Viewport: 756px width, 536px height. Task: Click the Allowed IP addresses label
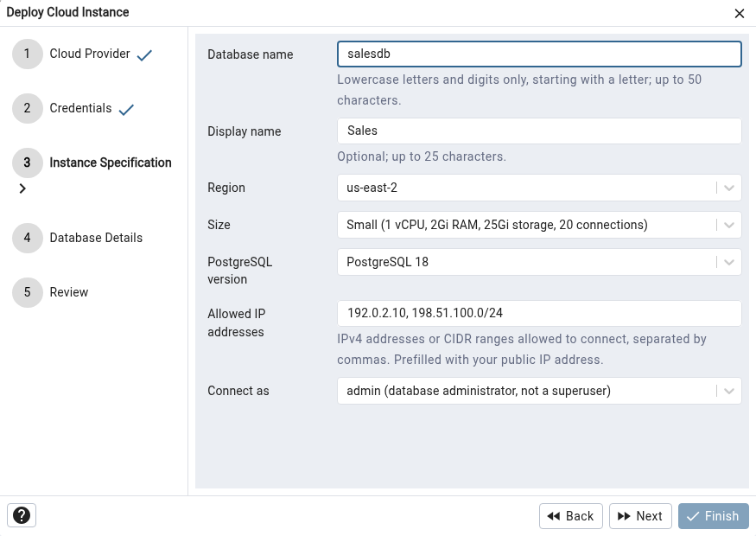[236, 322]
